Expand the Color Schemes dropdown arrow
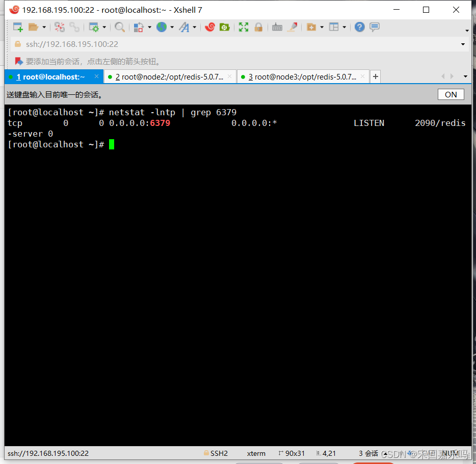Image resolution: width=476 pixels, height=464 pixels. pos(149,28)
